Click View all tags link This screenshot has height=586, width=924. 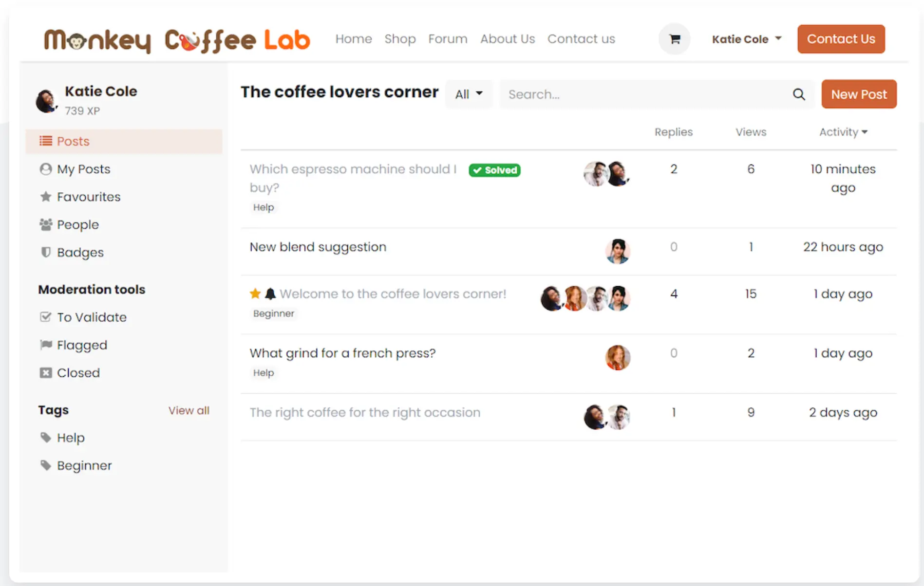[x=189, y=410]
